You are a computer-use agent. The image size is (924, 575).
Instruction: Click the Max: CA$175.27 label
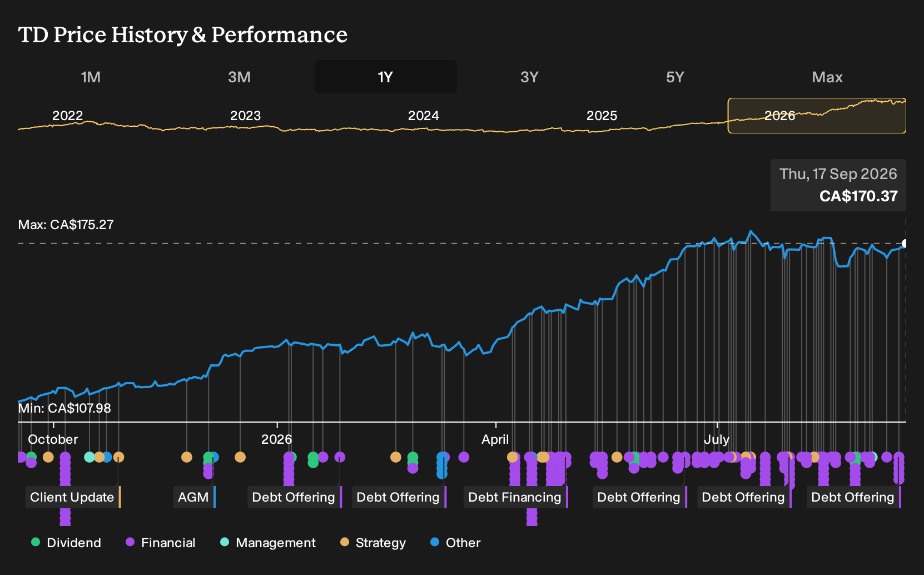tap(66, 225)
